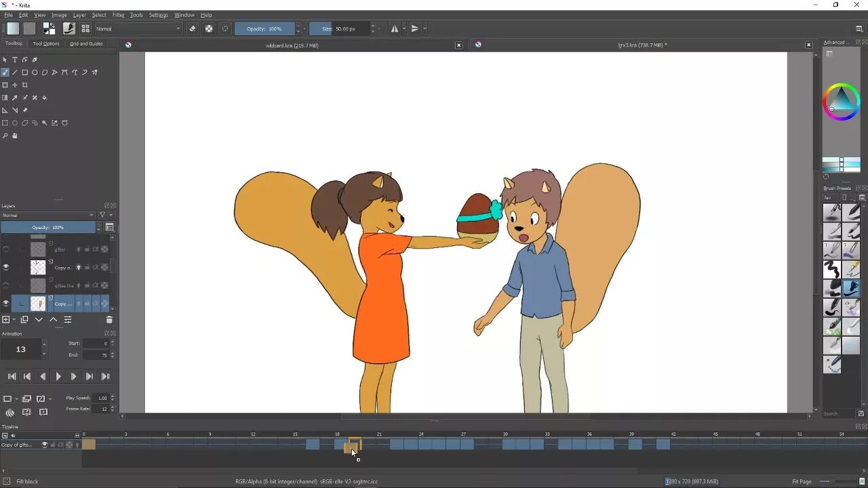Select the Ellipse shape tool
868x488 pixels.
click(x=35, y=73)
